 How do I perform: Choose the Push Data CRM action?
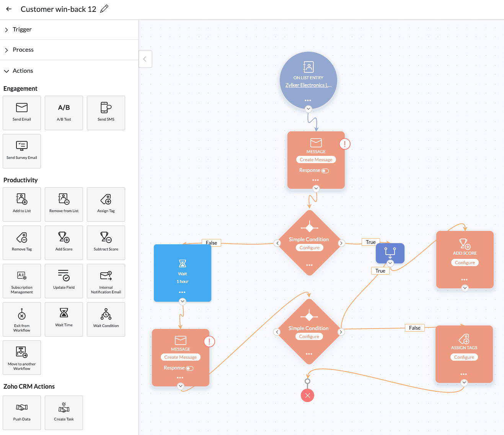coord(22,413)
